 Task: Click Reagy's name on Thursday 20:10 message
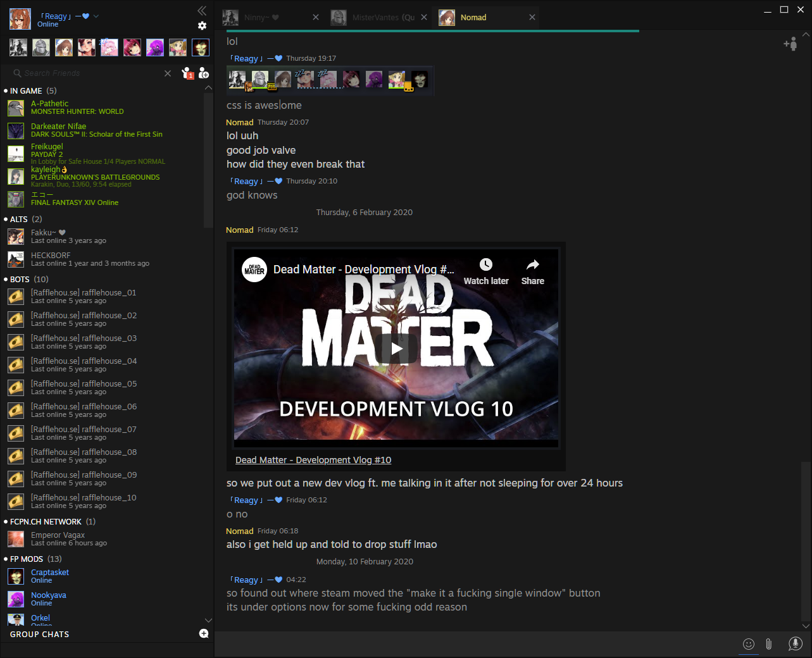tap(256, 181)
